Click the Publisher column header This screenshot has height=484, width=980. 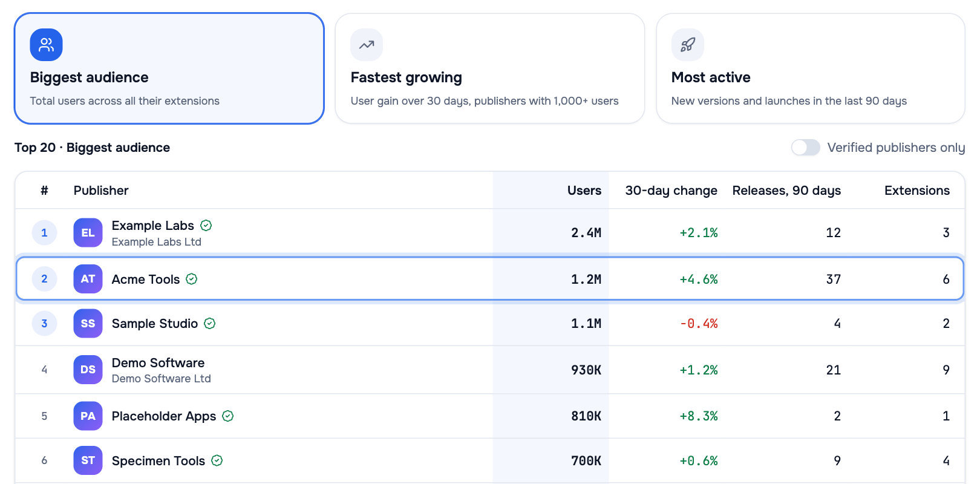click(101, 191)
